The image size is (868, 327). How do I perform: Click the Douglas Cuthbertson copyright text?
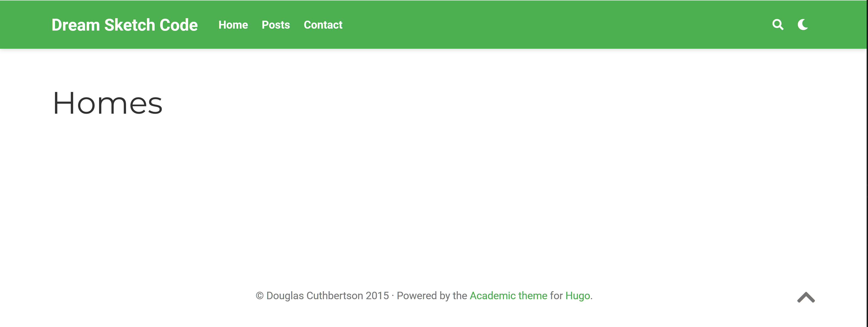pos(322,296)
